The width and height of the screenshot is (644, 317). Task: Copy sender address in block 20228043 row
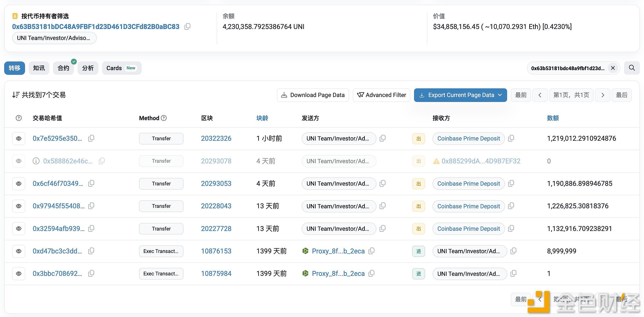click(x=383, y=206)
